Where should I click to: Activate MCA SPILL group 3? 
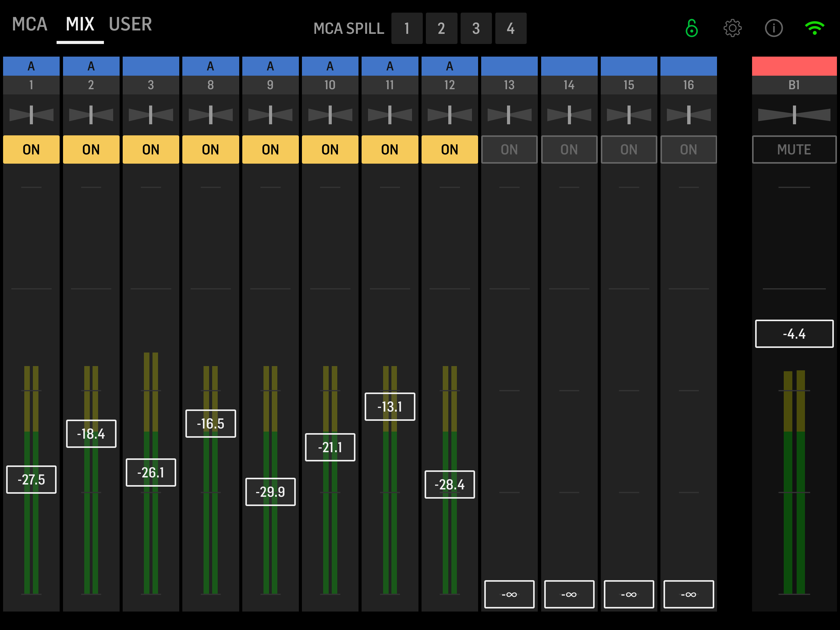pos(476,28)
